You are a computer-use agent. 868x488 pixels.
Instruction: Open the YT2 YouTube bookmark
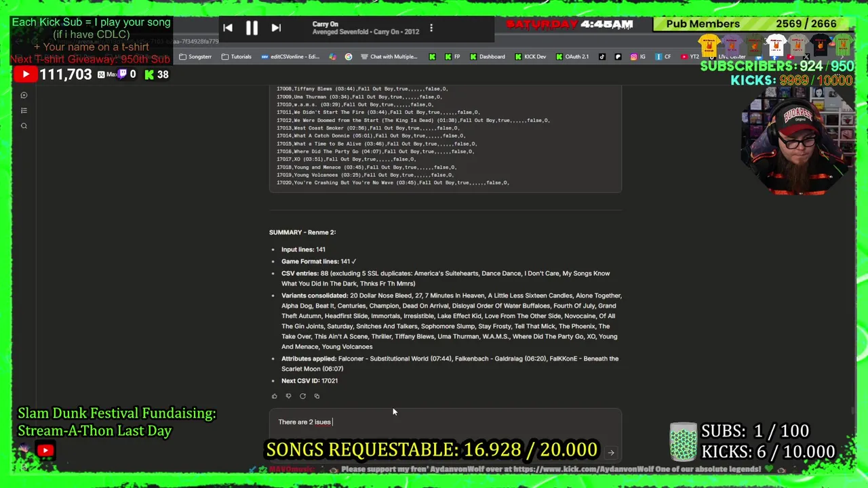pyautogui.click(x=690, y=57)
